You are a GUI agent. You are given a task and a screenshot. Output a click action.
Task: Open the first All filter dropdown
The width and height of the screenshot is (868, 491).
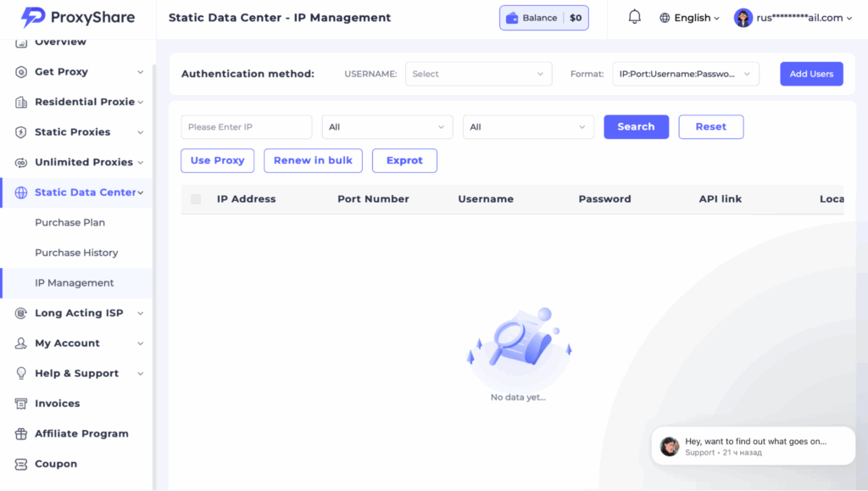[x=387, y=126]
